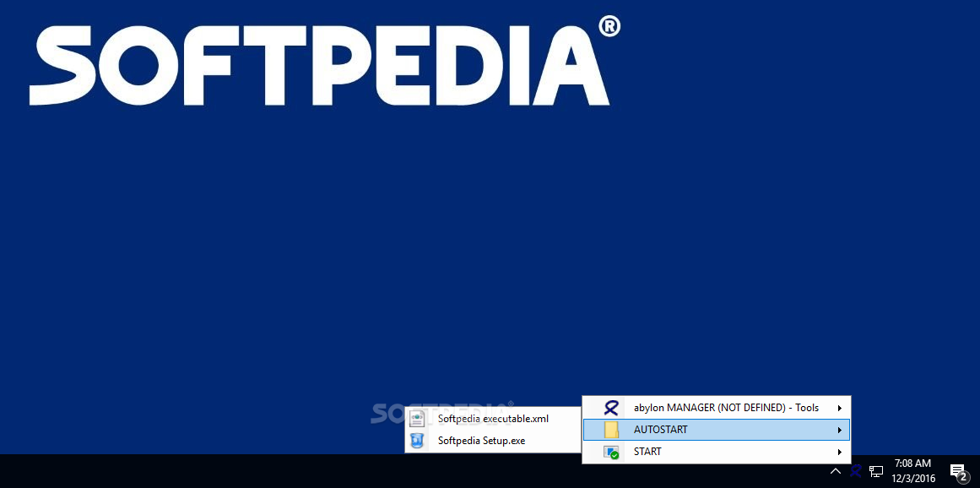Click the abylon logo icon in the menu
This screenshot has width=980, height=488.
[610, 408]
